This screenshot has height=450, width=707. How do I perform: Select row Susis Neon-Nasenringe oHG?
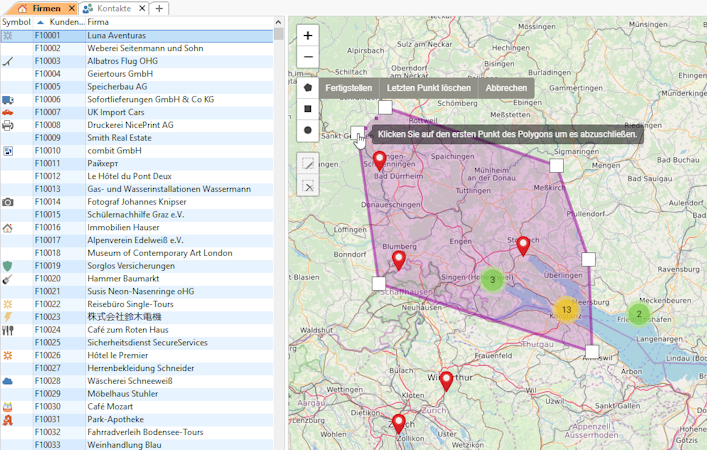coord(137,291)
